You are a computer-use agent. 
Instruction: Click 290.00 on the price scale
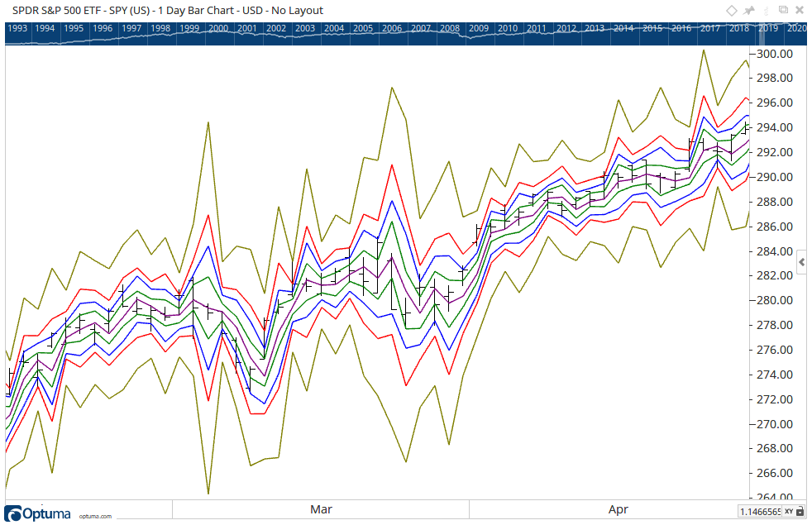coord(775,177)
